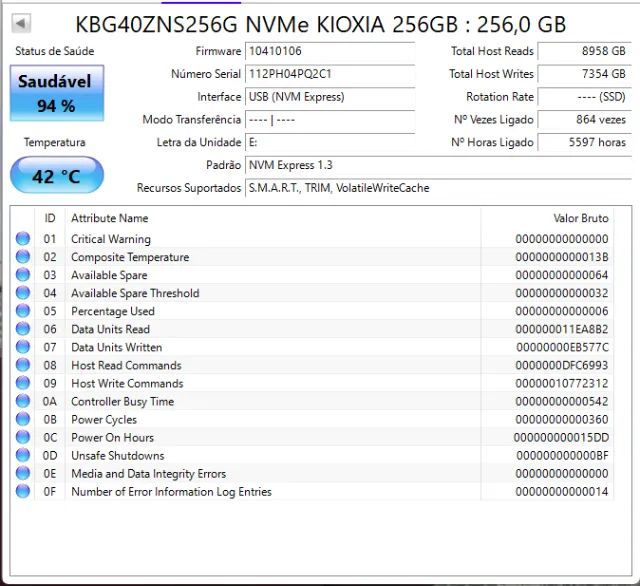Click ID cell 0F
This screenshot has height=586, width=640.
tap(50, 492)
